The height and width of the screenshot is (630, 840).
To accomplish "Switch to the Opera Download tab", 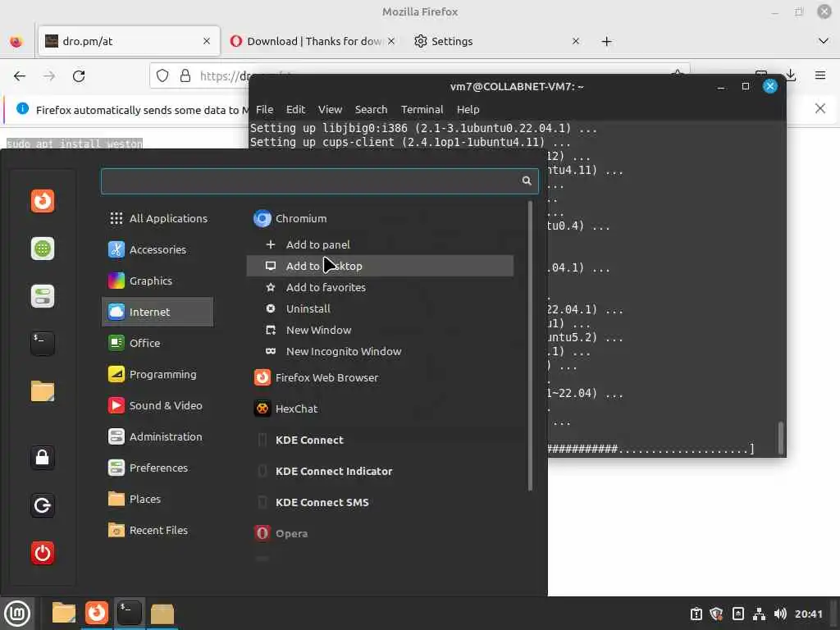I will pyautogui.click(x=313, y=41).
